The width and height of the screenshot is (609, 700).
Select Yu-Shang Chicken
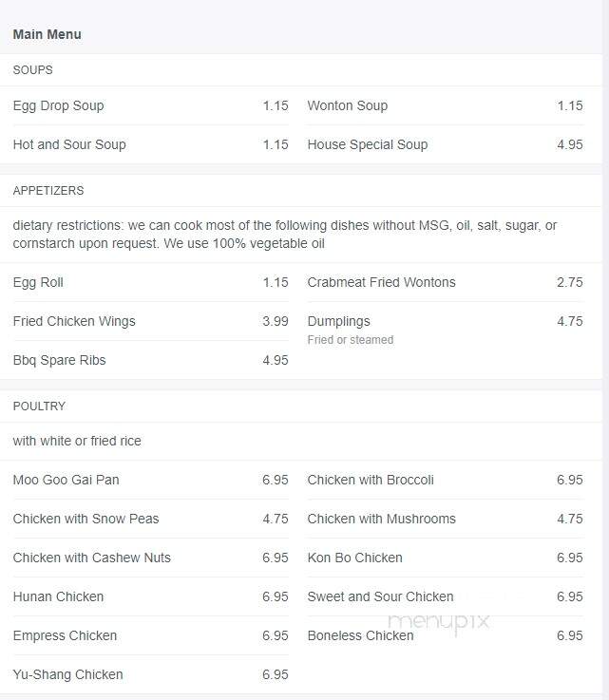tap(150, 674)
